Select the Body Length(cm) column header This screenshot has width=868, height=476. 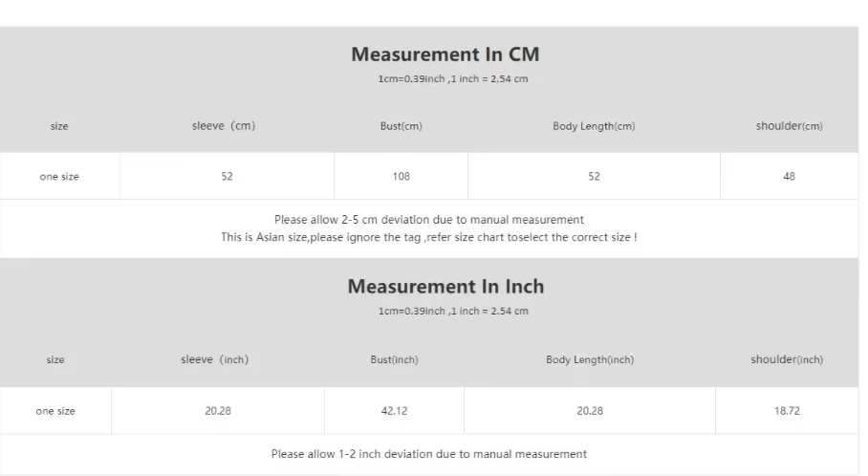[x=594, y=126]
